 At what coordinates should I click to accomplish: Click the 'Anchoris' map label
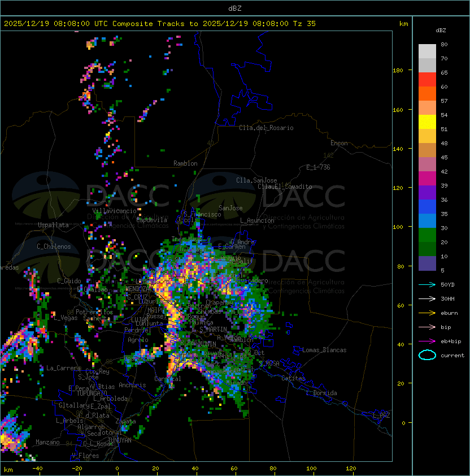tap(132, 385)
